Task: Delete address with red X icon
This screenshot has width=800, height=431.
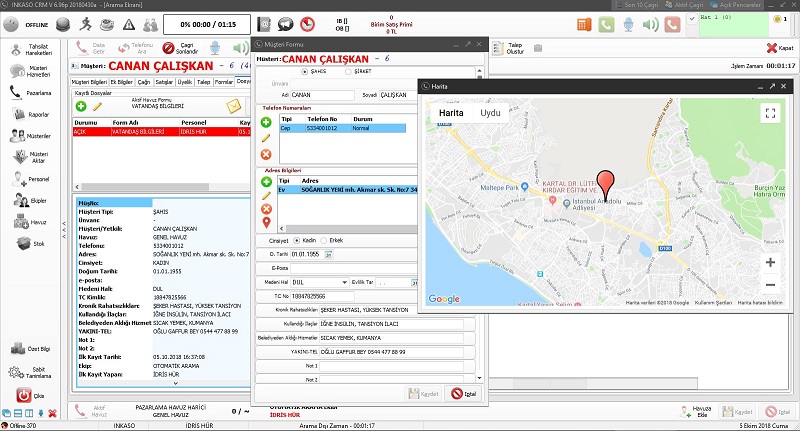Action: [x=266, y=209]
